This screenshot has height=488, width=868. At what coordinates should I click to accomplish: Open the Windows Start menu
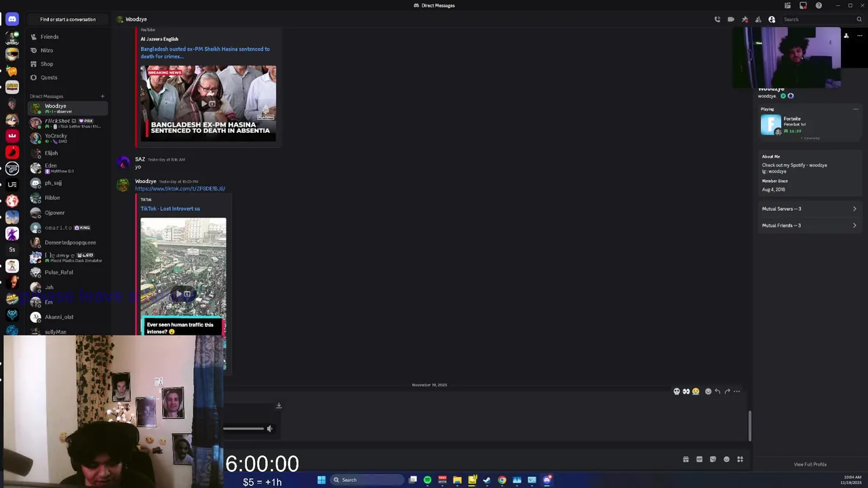coord(321,480)
